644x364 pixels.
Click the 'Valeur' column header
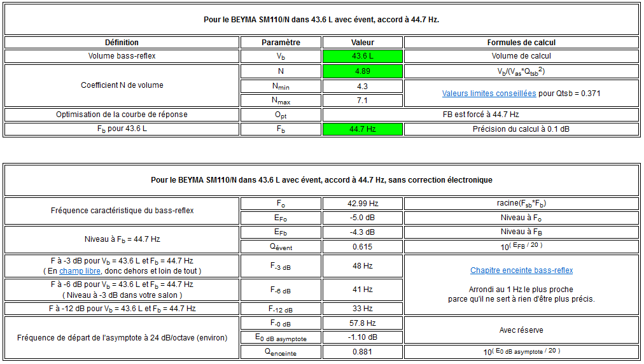[362, 42]
